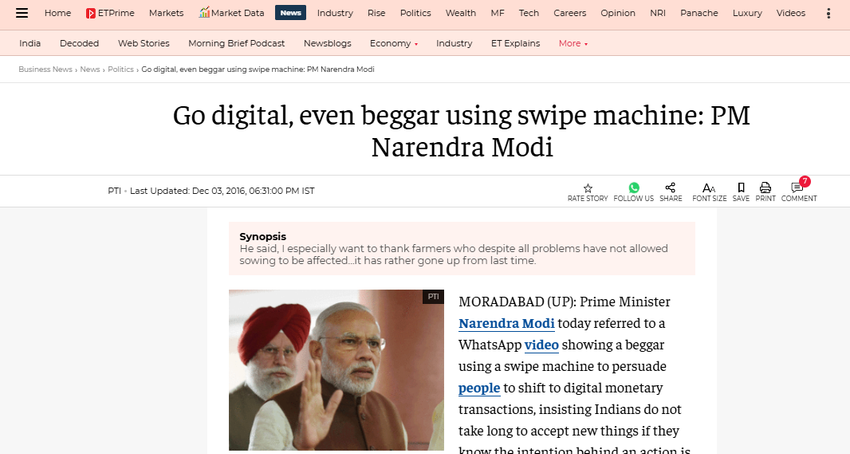Open the ETPrime section
The image size is (850, 454).
click(x=110, y=13)
